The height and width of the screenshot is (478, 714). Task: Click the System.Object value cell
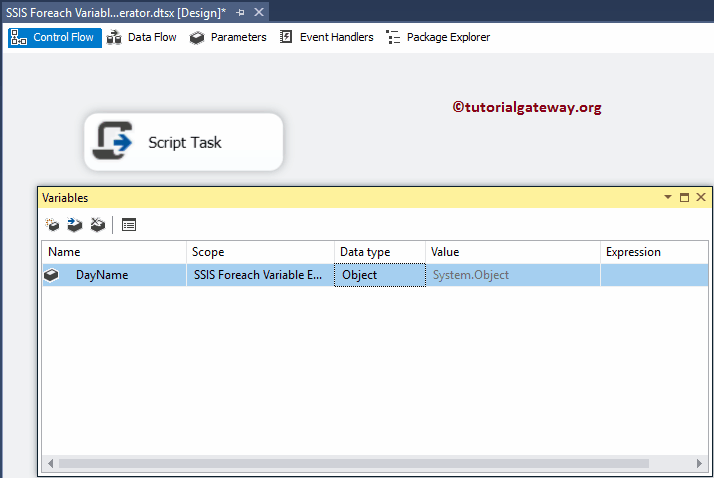513,275
